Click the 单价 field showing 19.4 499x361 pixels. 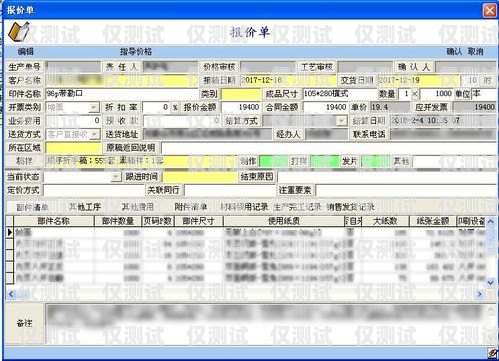390,107
